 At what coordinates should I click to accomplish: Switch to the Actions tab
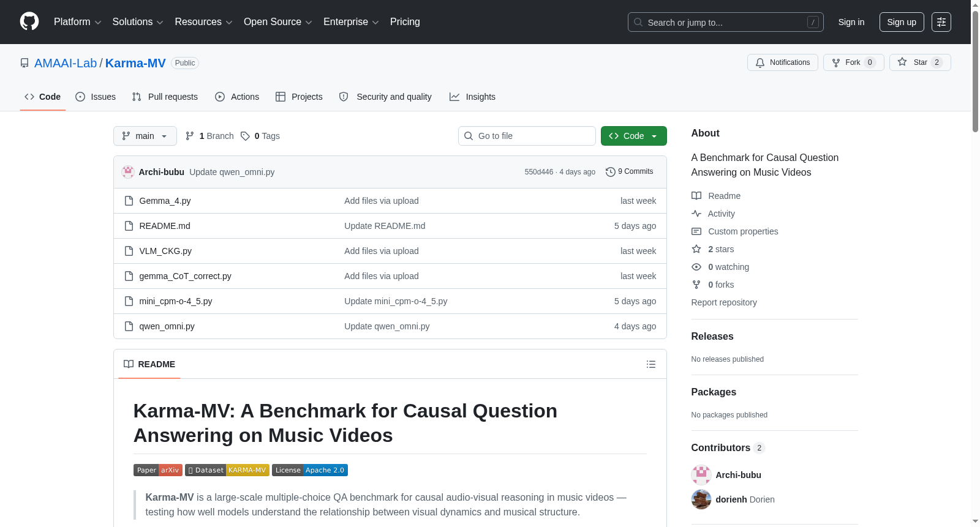click(237, 97)
